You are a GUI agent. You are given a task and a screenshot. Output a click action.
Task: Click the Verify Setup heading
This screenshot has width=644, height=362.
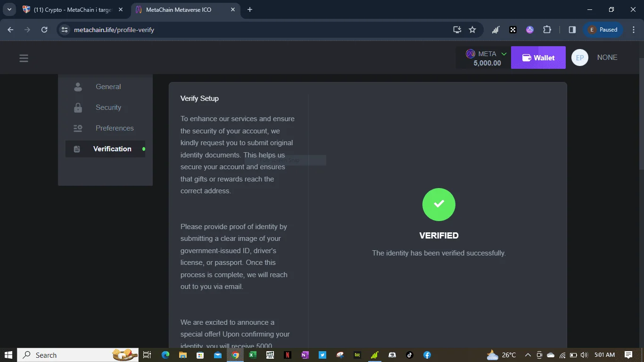coord(199,99)
